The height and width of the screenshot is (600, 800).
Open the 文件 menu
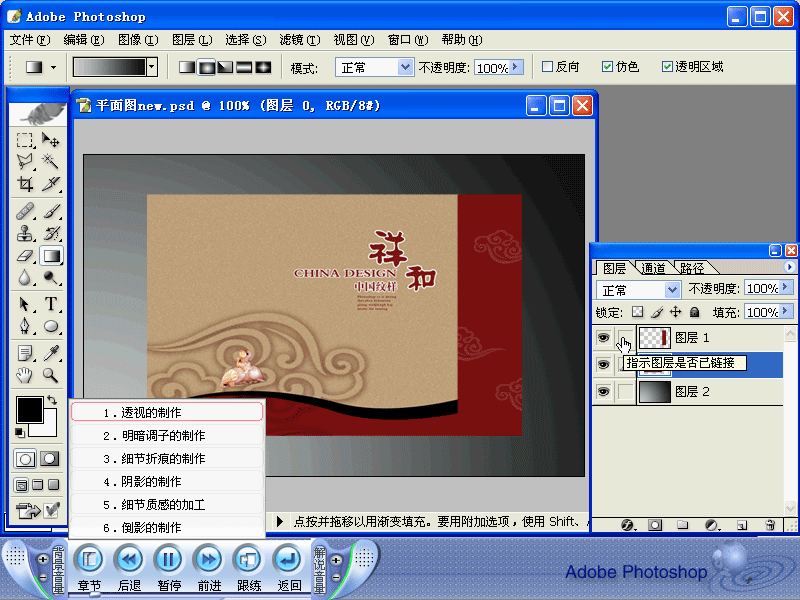click(x=30, y=40)
